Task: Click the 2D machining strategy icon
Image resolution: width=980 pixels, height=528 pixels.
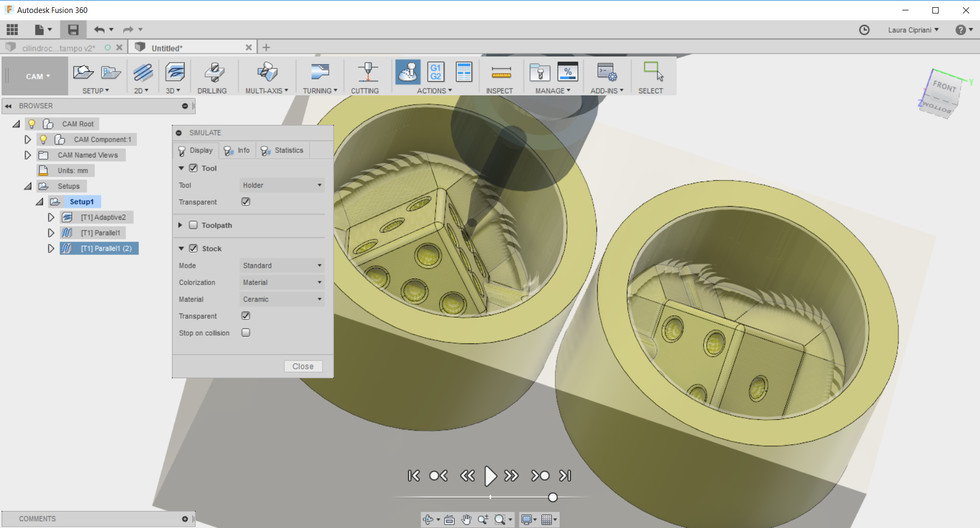Action: 143,72
